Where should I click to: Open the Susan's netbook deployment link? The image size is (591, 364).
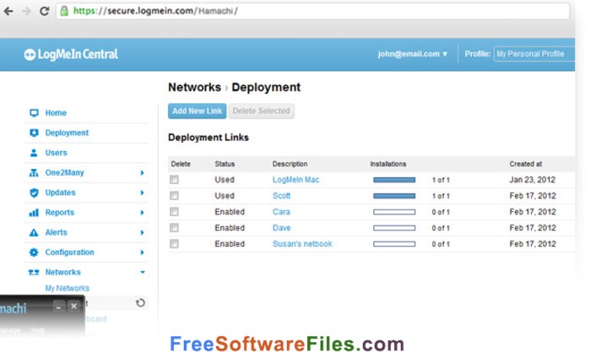coord(302,244)
